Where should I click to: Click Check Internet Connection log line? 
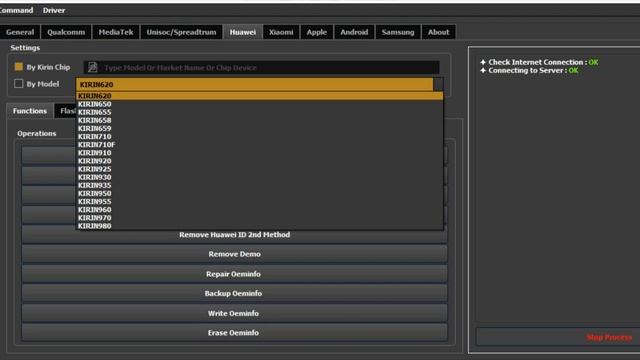pyautogui.click(x=539, y=62)
